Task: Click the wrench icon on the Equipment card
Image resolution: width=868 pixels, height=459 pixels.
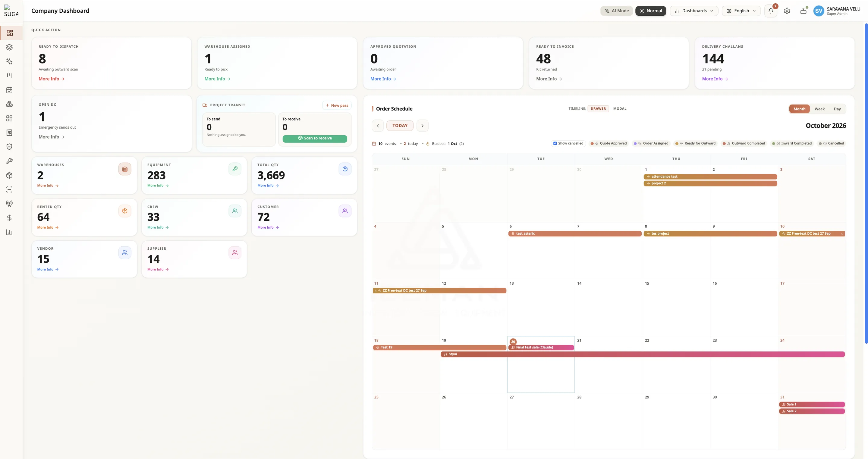Action: pos(235,169)
